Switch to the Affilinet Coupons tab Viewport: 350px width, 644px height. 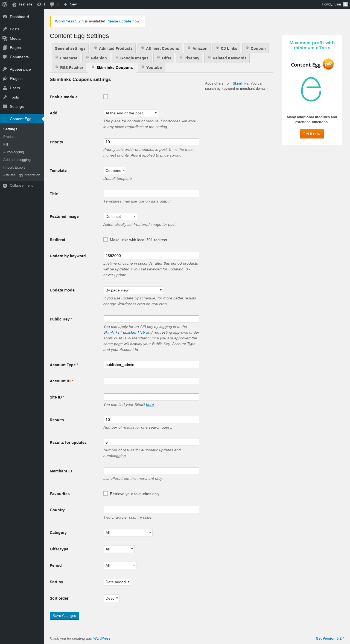coord(160,48)
